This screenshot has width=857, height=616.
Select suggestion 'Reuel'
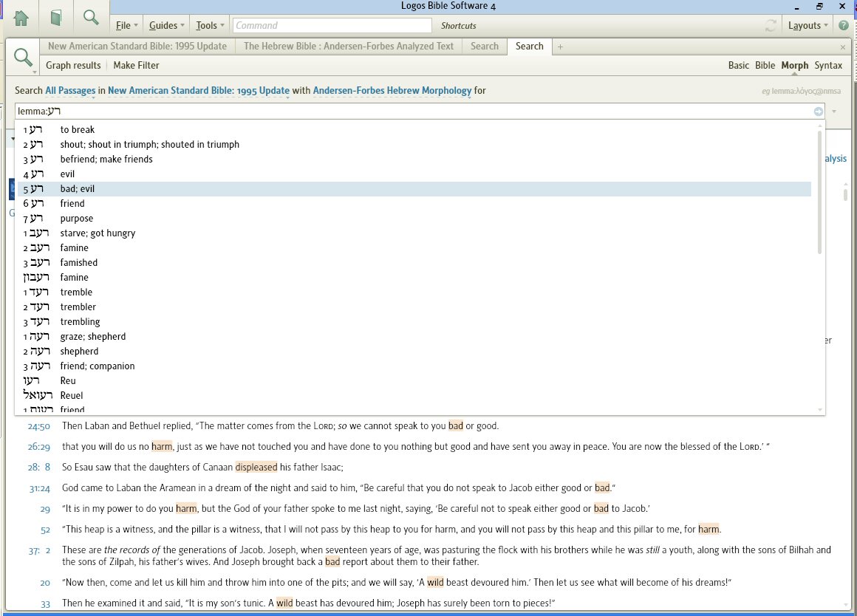tap(414, 395)
